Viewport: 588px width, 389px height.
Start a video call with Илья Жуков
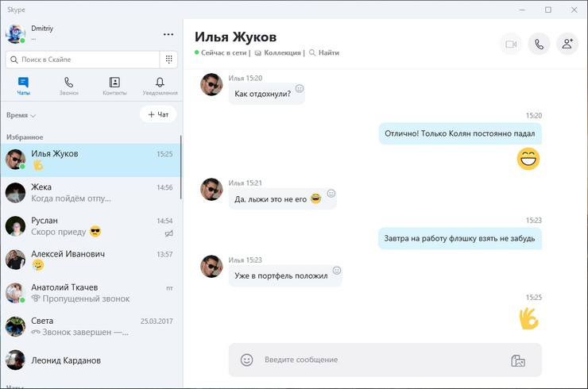pos(511,44)
